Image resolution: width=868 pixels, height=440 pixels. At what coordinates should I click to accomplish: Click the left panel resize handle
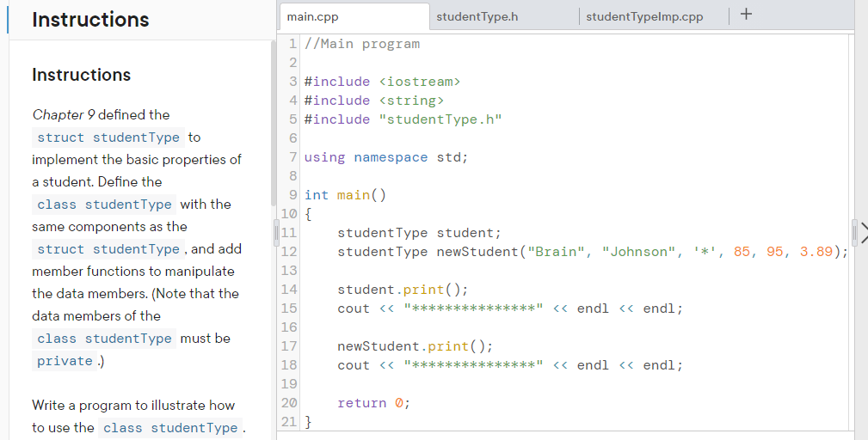pos(277,232)
